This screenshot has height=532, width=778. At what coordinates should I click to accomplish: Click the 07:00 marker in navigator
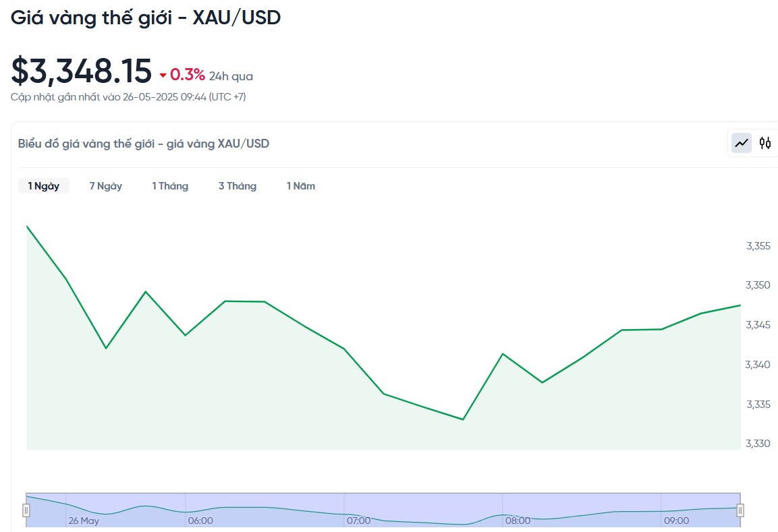click(359, 521)
